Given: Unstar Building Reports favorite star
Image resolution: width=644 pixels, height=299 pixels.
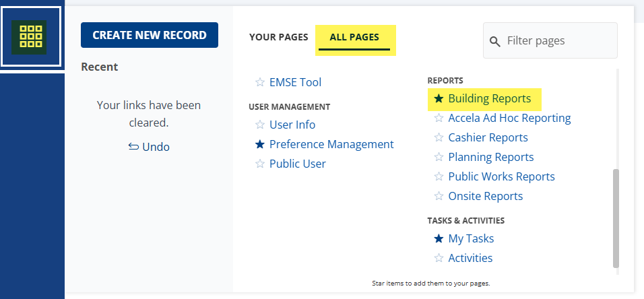Looking at the screenshot, I should tap(439, 98).
